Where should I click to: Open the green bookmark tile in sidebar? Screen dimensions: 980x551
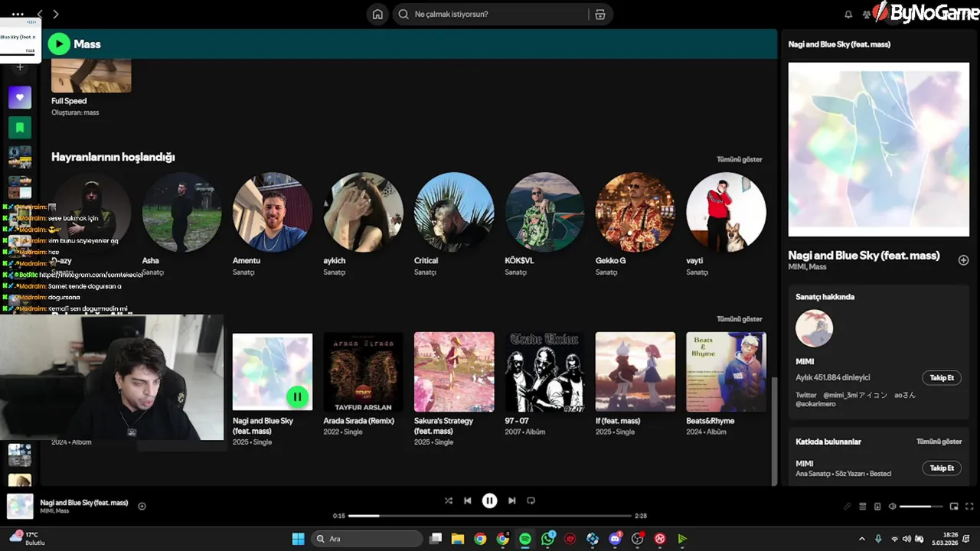pos(20,127)
